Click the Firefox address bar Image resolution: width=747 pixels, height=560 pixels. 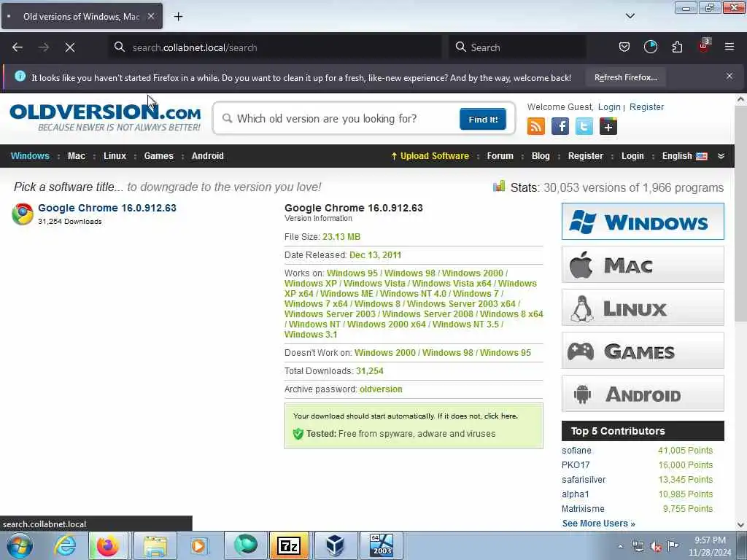click(x=275, y=47)
